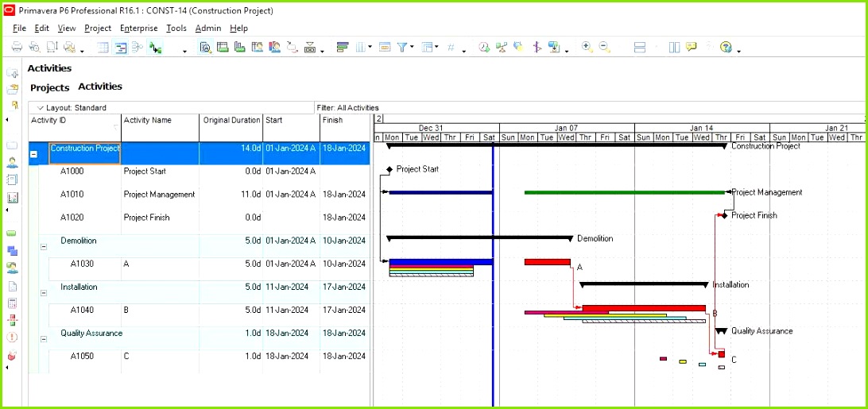868x409 pixels.
Task: Click the Resources person icon in sidebar
Action: click(12, 163)
